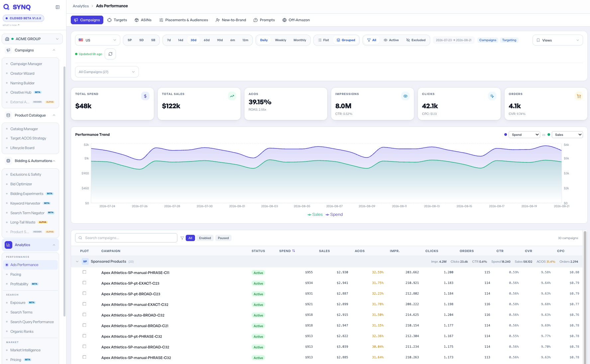Open the All Campaigns (27) dropdown
The height and width of the screenshot is (364, 590).
click(107, 72)
